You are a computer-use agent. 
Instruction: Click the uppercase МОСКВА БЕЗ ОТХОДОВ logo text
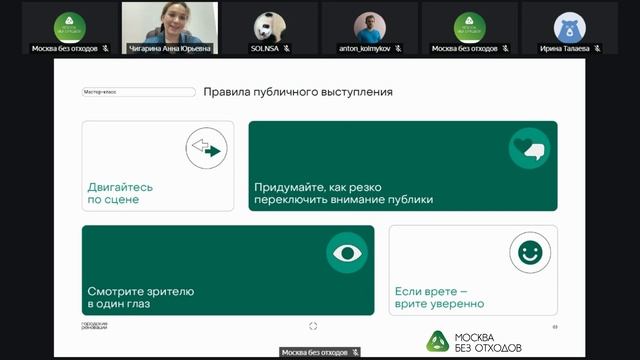pos(488,342)
